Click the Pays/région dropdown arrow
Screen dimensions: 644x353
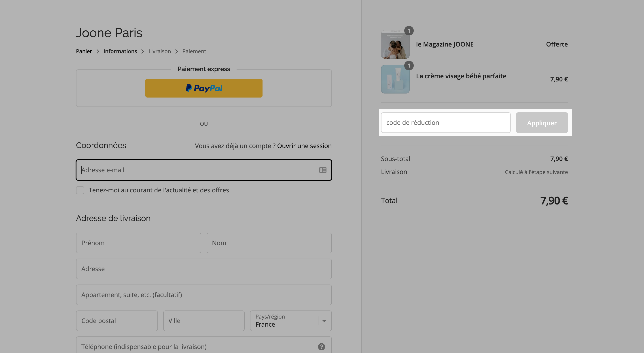[x=324, y=321]
